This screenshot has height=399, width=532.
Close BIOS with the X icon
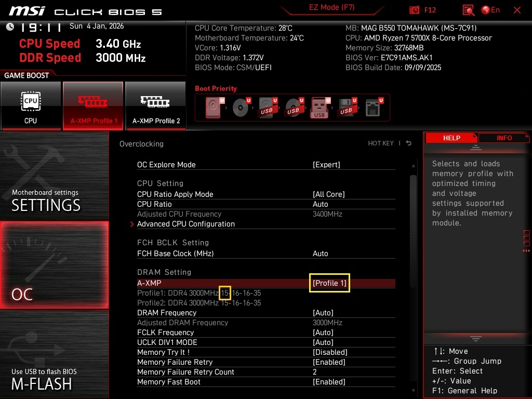coord(517,10)
